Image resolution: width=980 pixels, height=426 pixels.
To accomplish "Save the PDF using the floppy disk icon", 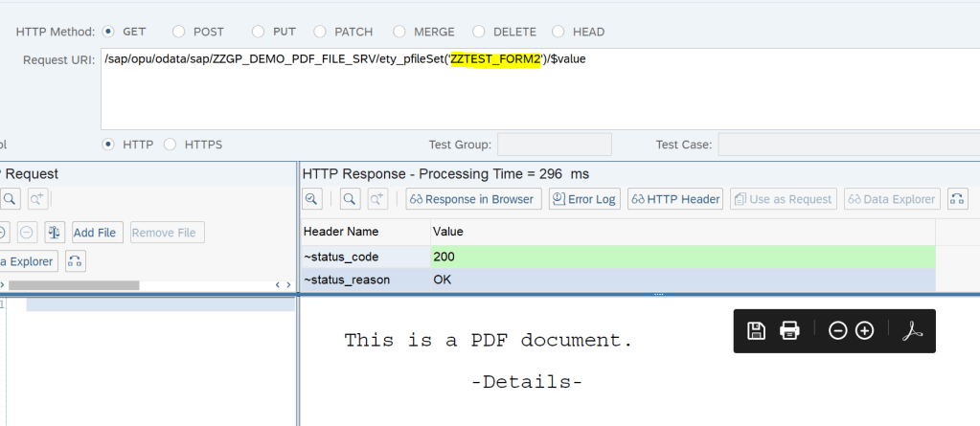I will click(756, 330).
